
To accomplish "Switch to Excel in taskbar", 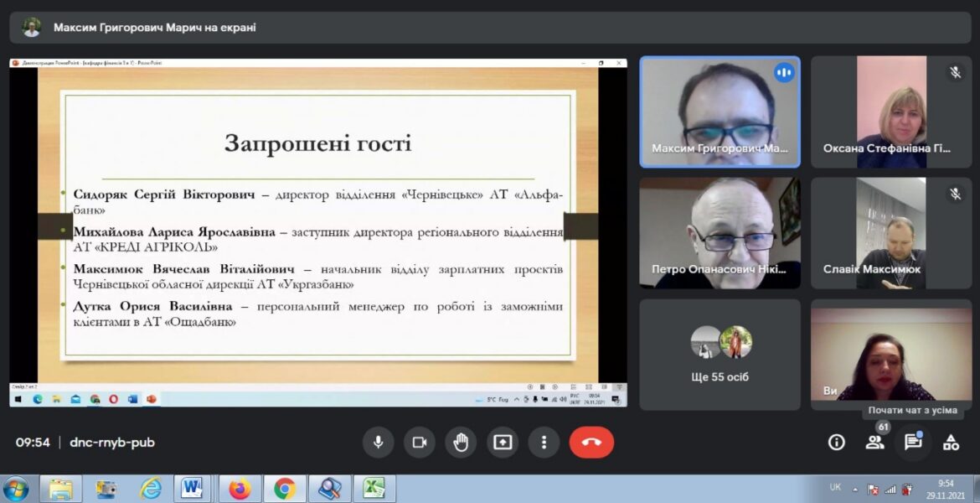I will 374,489.
